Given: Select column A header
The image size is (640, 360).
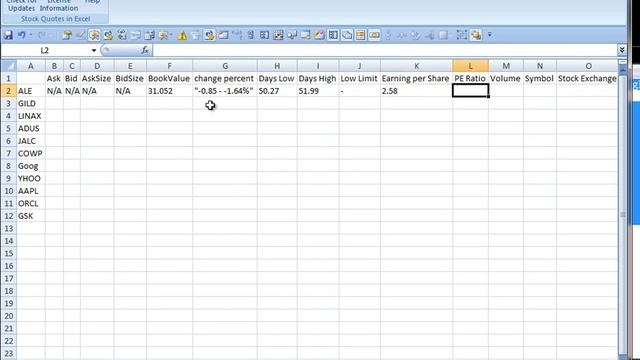Looking at the screenshot, I should point(31,66).
